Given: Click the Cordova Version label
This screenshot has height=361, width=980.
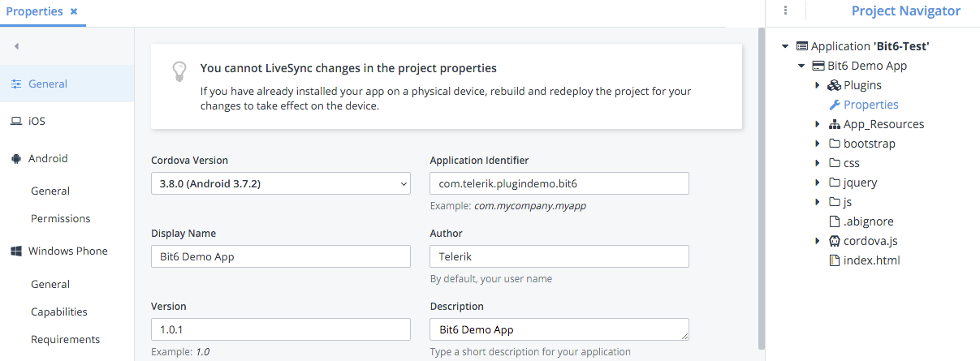Looking at the screenshot, I should [x=189, y=160].
